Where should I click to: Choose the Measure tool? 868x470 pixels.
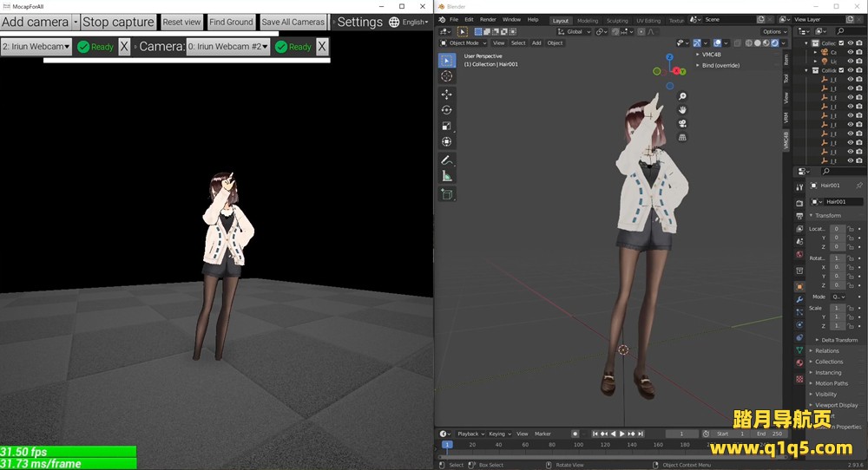coord(446,176)
